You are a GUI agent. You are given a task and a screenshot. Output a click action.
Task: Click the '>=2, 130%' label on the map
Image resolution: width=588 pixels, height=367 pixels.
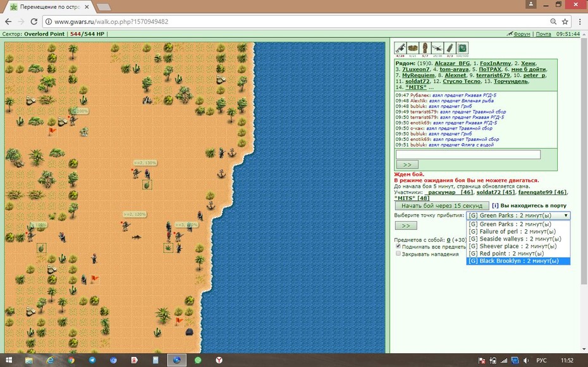coord(145,163)
